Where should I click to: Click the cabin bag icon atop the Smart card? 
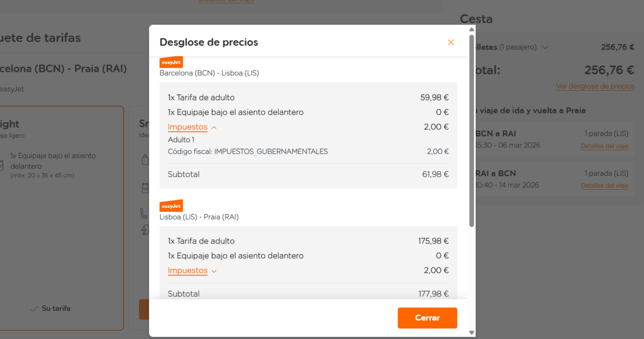click(x=144, y=160)
